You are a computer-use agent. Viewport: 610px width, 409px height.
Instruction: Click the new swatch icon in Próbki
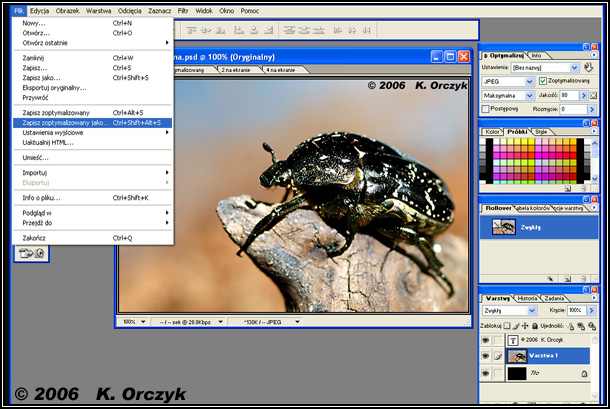pyautogui.click(x=569, y=187)
